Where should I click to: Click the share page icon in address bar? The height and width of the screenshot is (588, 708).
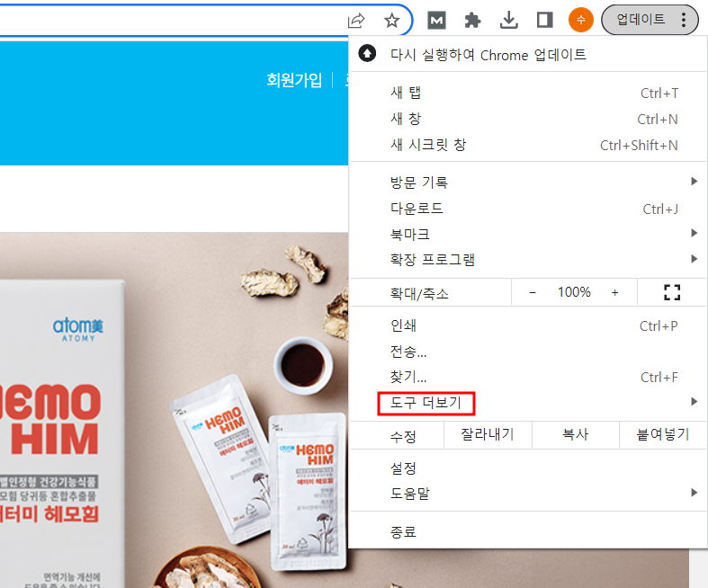[x=356, y=21]
